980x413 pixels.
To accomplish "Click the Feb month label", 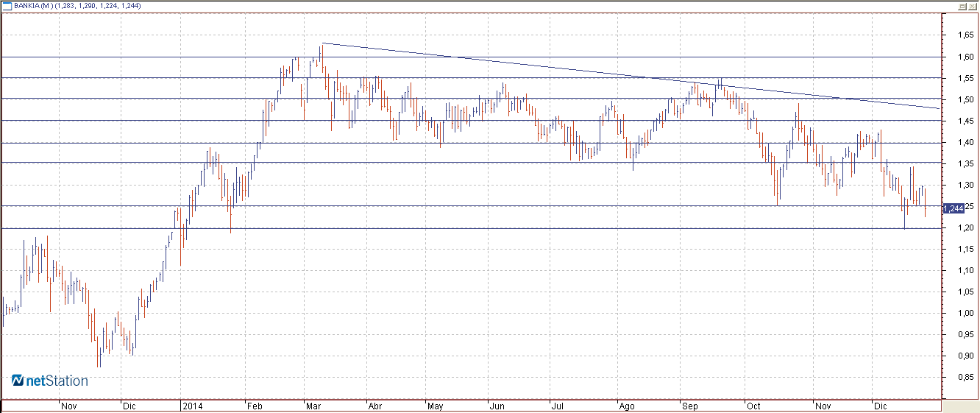I will coord(255,406).
